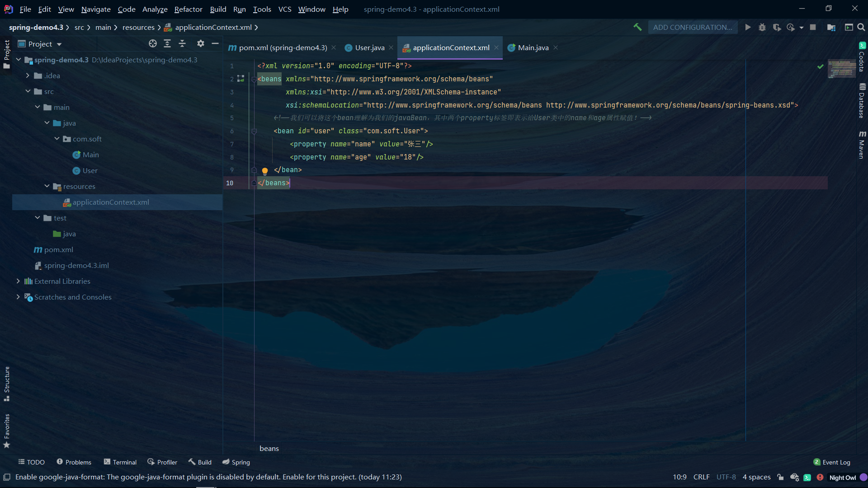Open the Event Log
The image size is (868, 488).
click(832, 462)
